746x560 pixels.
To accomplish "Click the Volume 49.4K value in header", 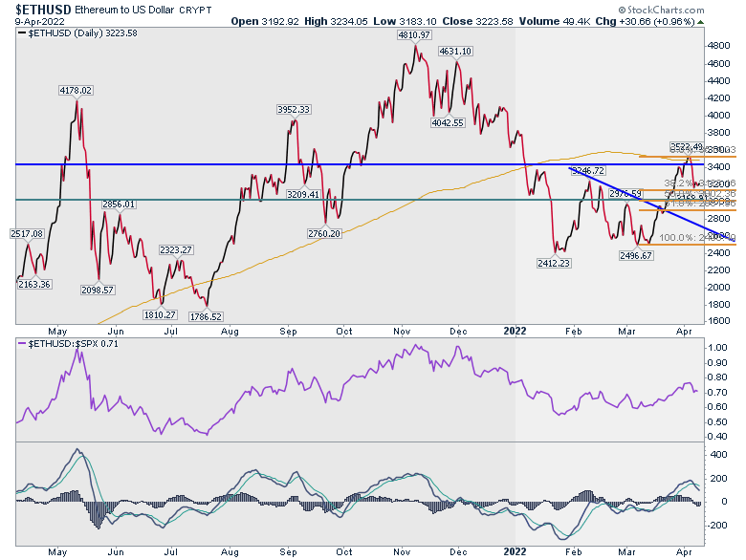I will click(x=554, y=21).
